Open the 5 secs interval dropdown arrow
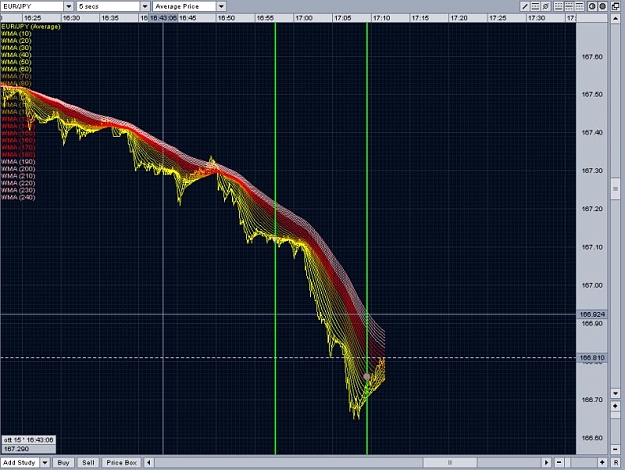625x470 pixels. [x=145, y=6]
